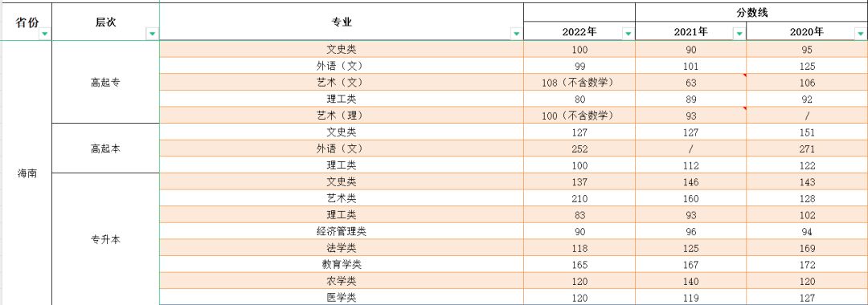Select the 高起本 level cell
Screen dimensions: 868x305
(106, 148)
